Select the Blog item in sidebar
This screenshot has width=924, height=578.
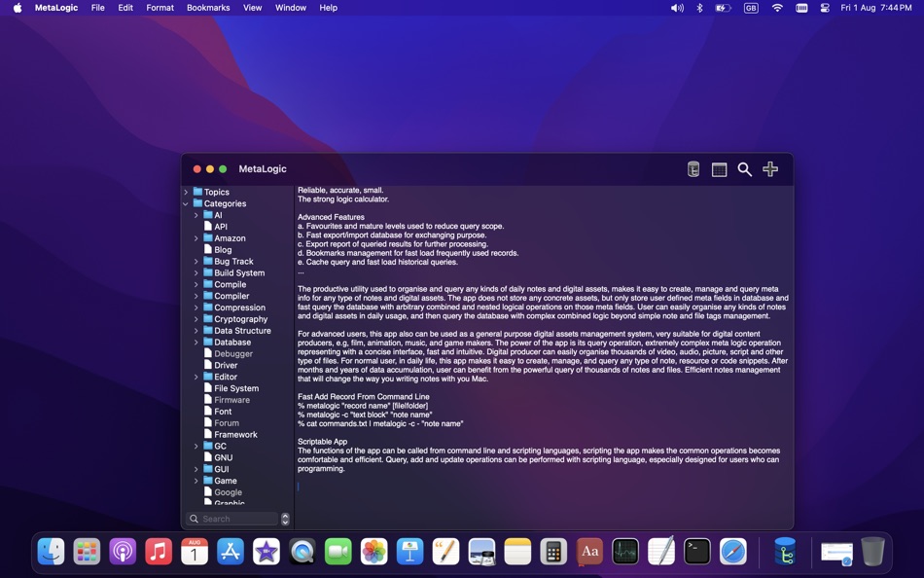pyautogui.click(x=218, y=249)
